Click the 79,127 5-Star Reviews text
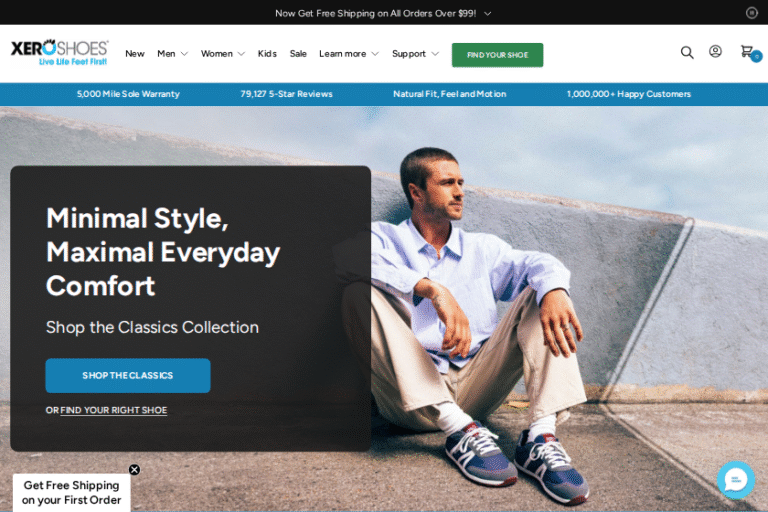768x512 pixels. point(286,94)
